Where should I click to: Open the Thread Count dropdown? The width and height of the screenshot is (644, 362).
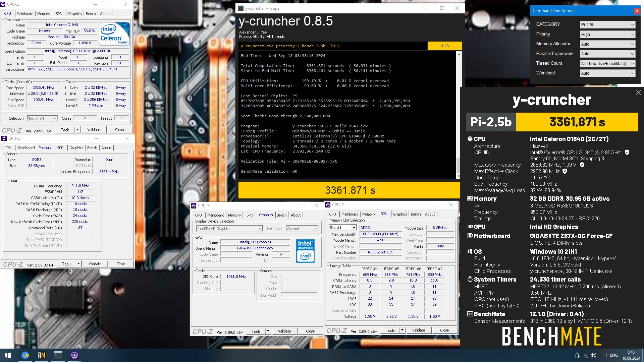click(x=607, y=64)
